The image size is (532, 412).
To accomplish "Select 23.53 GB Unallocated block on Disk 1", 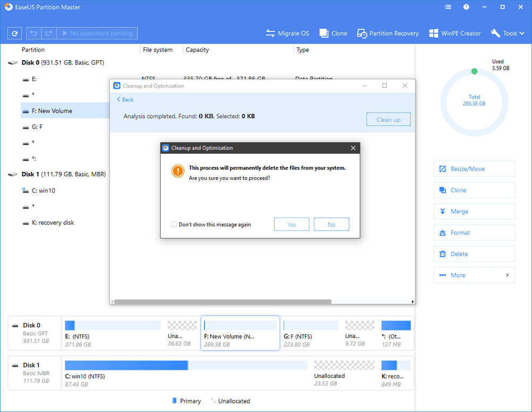I will [x=344, y=373].
